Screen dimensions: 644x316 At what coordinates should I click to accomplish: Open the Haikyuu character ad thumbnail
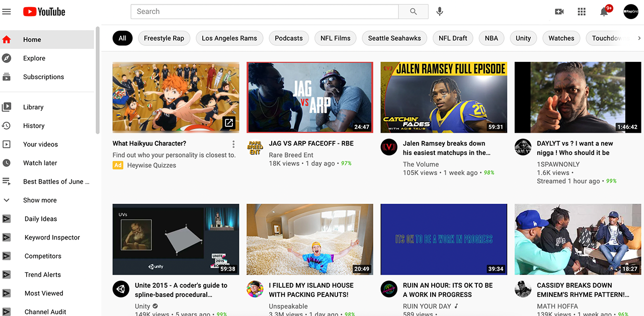coord(176,97)
